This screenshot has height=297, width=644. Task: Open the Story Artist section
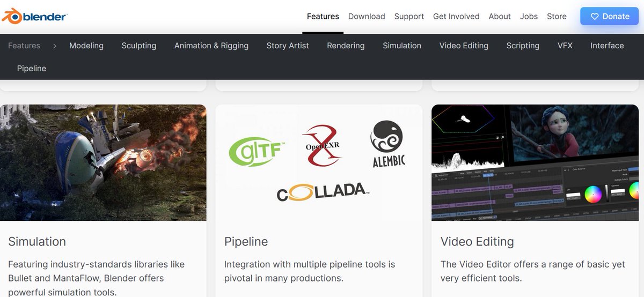(x=288, y=46)
